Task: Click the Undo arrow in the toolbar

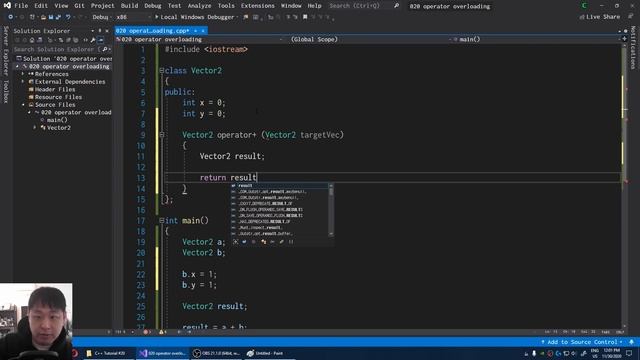Action: pos(68,17)
